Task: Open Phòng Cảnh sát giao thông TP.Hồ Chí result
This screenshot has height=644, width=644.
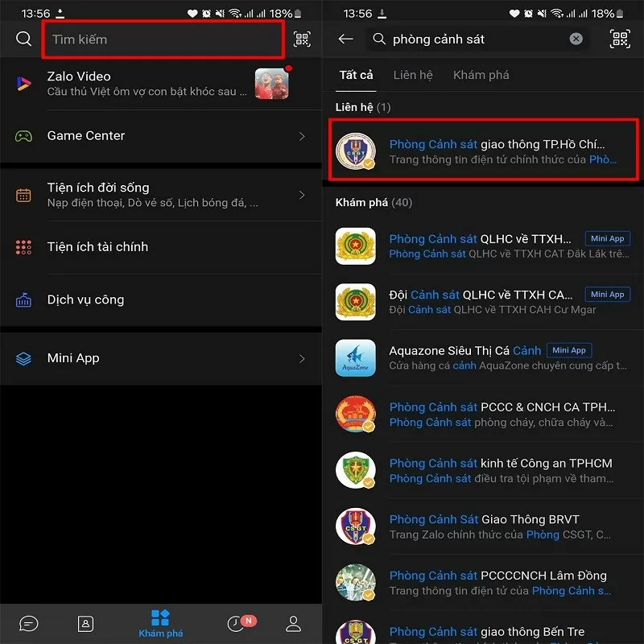Action: pyautogui.click(x=483, y=151)
